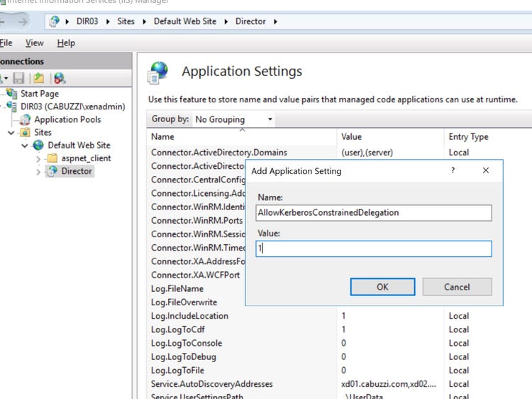Select Connector.WinRM.Ports row
This screenshot has height=399, width=532.
[196, 220]
